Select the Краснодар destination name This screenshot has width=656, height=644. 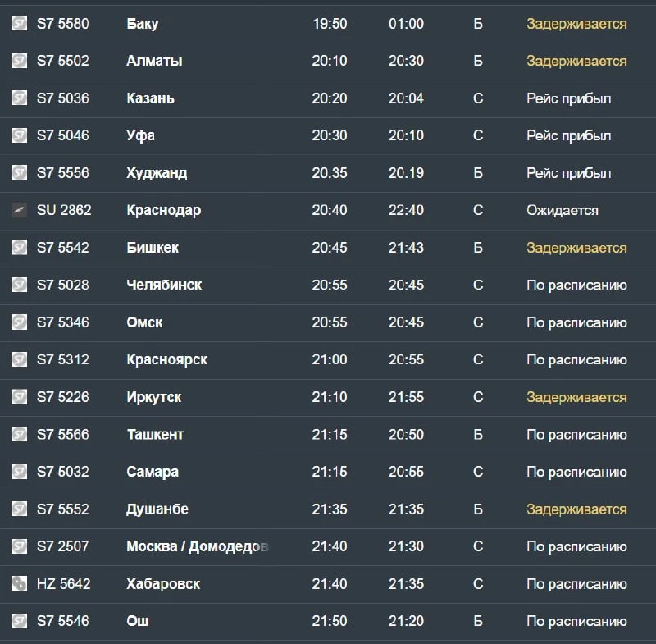163,211
